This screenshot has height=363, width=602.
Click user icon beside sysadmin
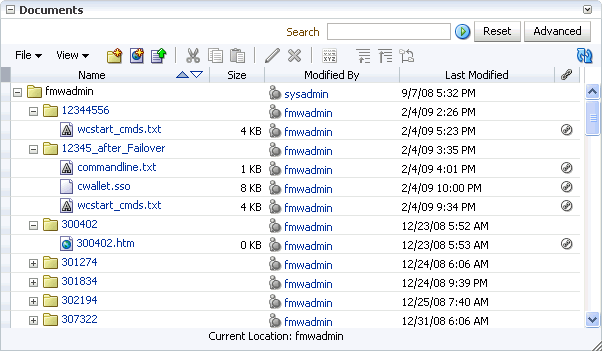point(275,93)
